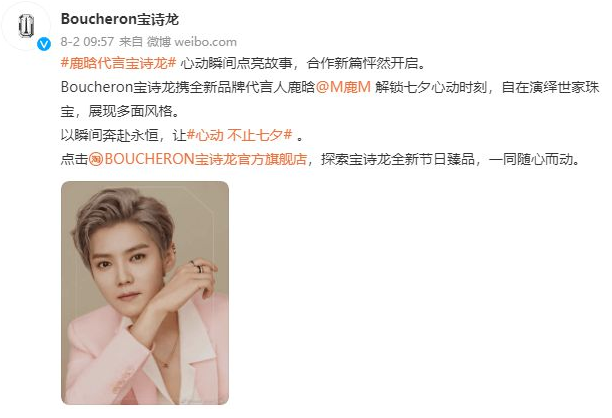Viewport: 612px width, 418px height.
Task: Click the orange Taobao icon before BOUCHERON
Action: click(96, 159)
